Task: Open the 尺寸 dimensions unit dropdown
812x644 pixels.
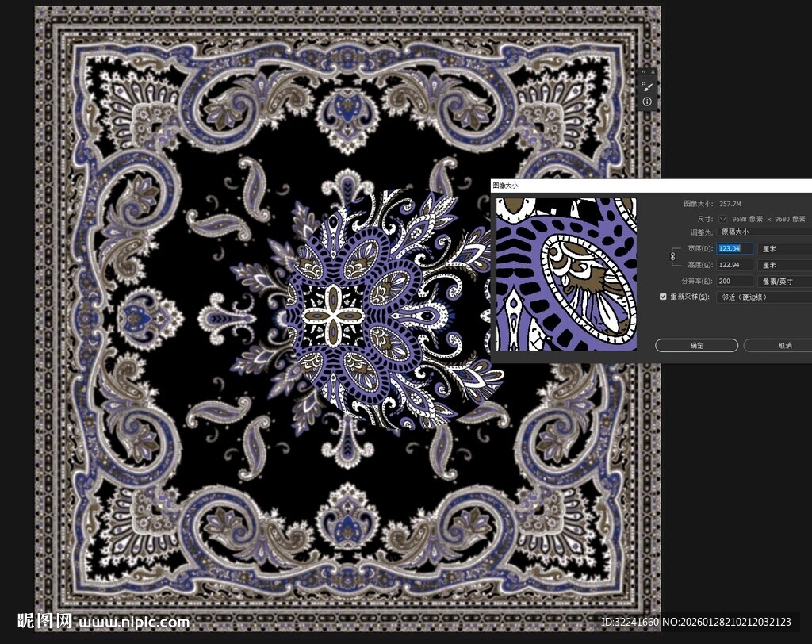Action: (x=723, y=219)
